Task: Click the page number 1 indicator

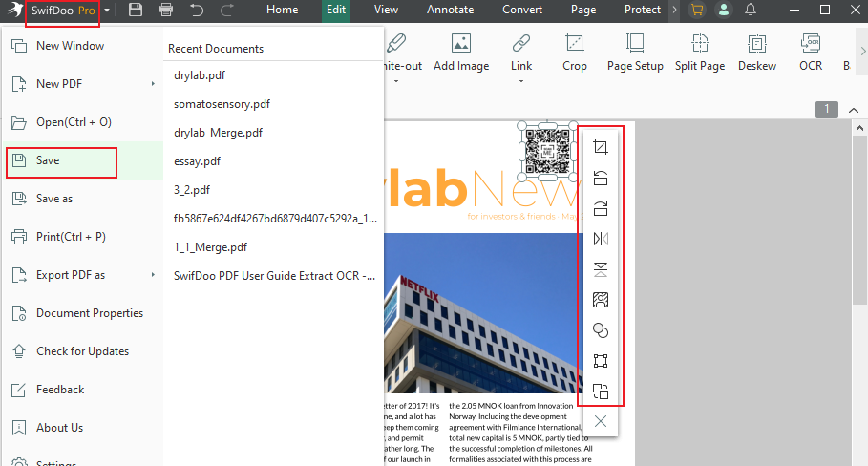Action: click(827, 109)
